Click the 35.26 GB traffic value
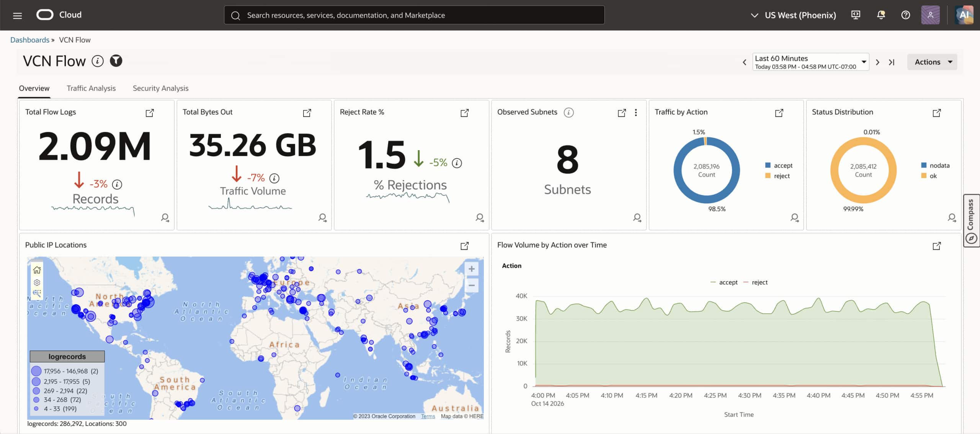980x434 pixels. coord(253,145)
